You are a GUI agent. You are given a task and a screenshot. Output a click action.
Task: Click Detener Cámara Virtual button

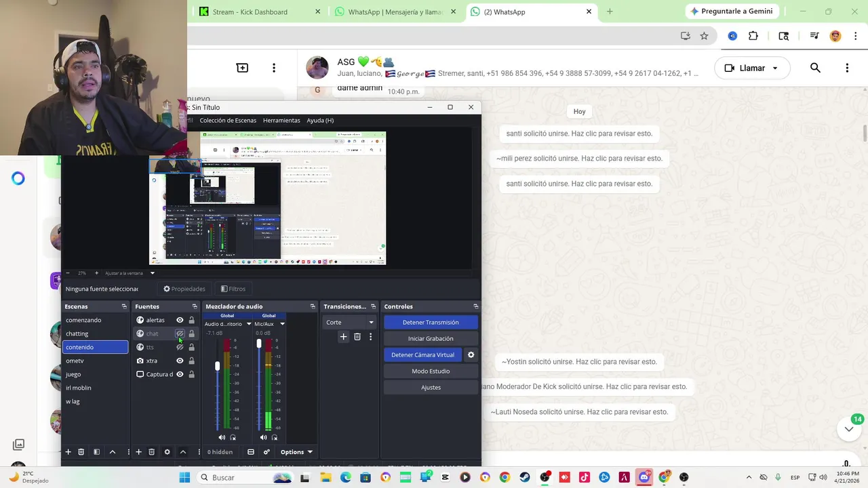pos(422,354)
